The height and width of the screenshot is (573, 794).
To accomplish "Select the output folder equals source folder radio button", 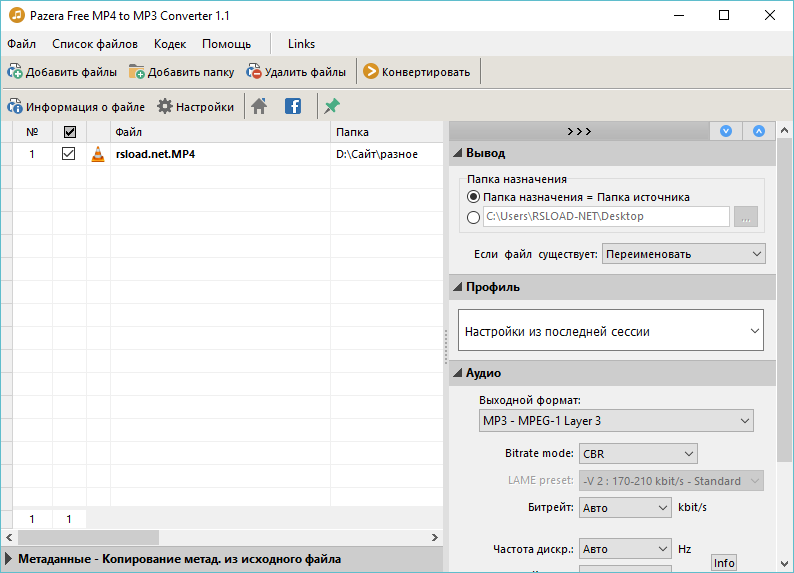I will coord(473,197).
